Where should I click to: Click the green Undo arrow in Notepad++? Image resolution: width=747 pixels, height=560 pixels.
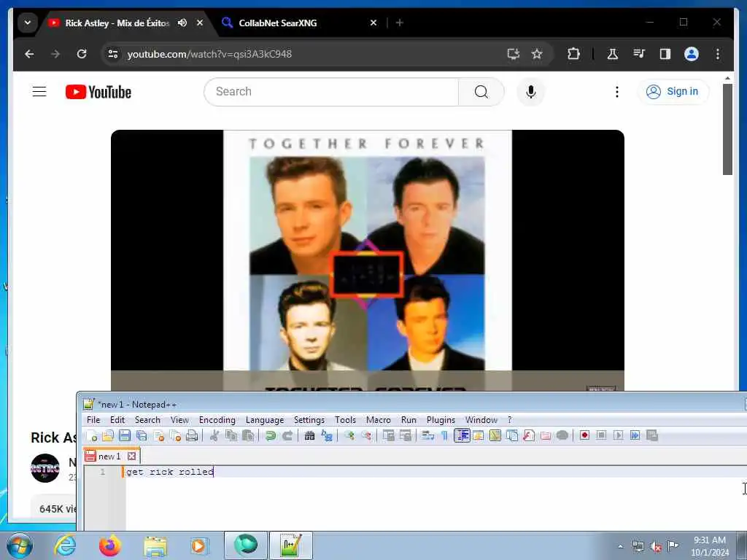click(271, 436)
